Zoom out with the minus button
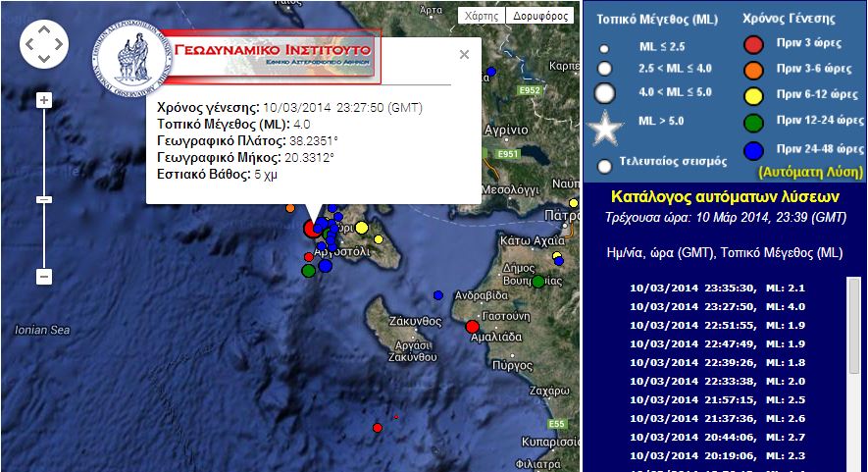868x472 pixels. pyautogui.click(x=44, y=277)
